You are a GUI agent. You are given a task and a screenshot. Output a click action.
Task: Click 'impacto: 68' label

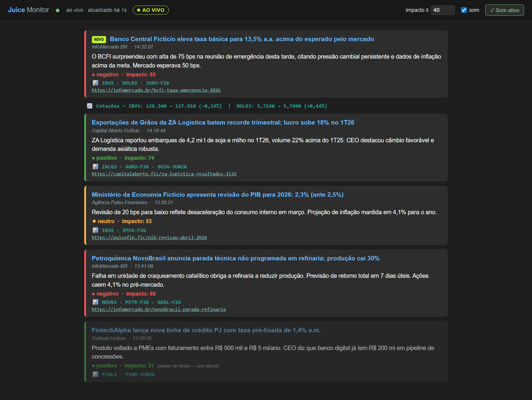click(141, 294)
